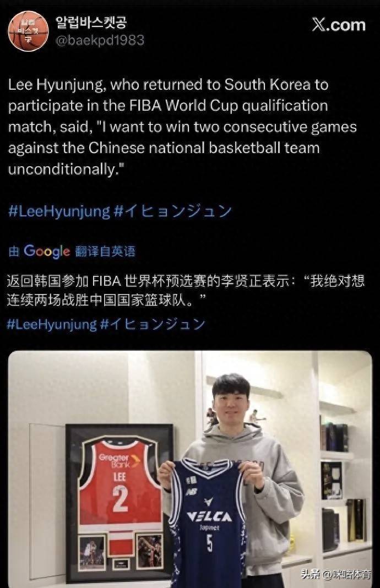The image size is (380, 588).
Task: Click the 翻译自英语 translation label
Action: tap(105, 251)
